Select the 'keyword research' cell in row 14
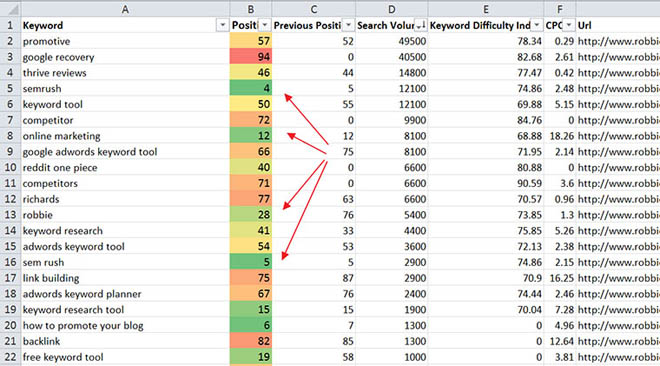 click(125, 231)
